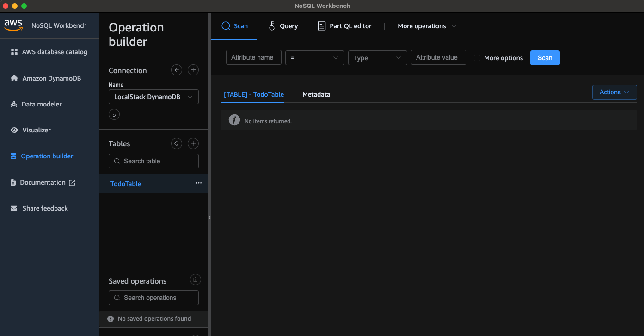Screen dimensions: 644x336
Task: Switch to the Scan tab
Action: [x=235, y=26]
